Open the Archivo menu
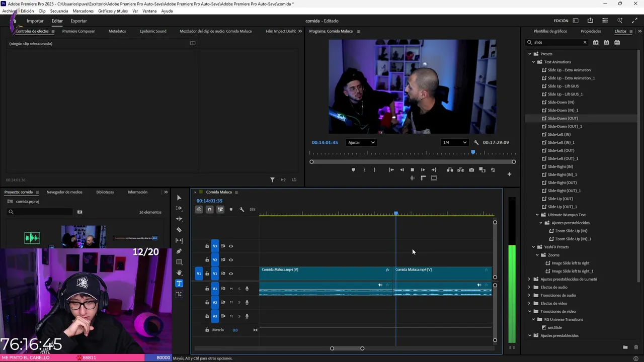644x362 pixels. pyautogui.click(x=9, y=11)
